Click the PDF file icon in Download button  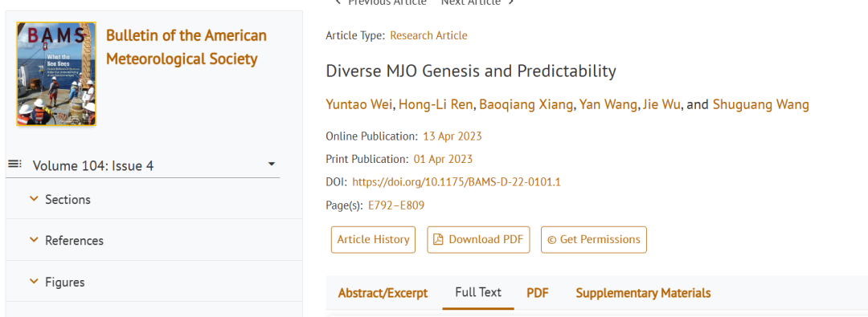pos(438,239)
